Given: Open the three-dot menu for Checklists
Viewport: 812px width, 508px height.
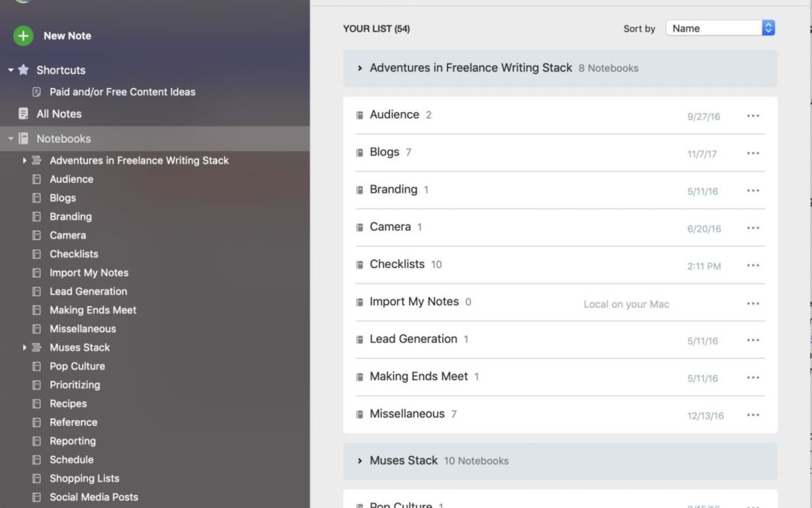Looking at the screenshot, I should pos(753,266).
